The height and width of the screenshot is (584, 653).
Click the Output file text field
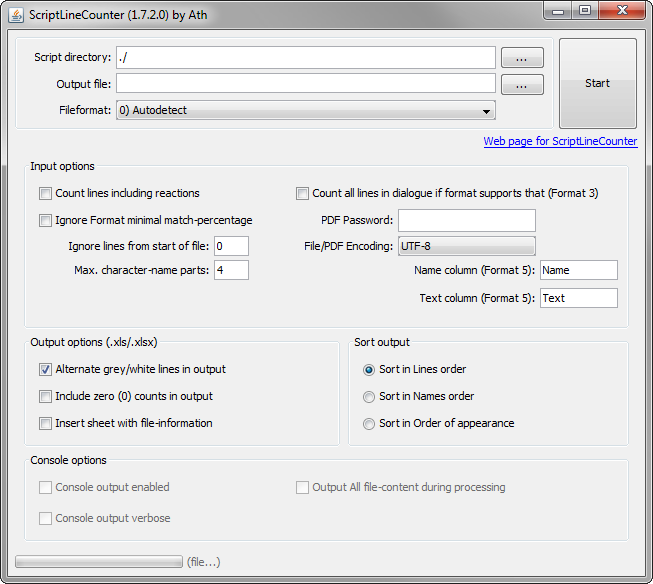[306, 84]
